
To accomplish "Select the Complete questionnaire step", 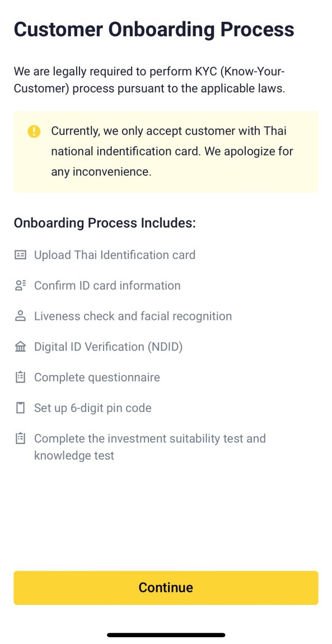I will point(97,377).
